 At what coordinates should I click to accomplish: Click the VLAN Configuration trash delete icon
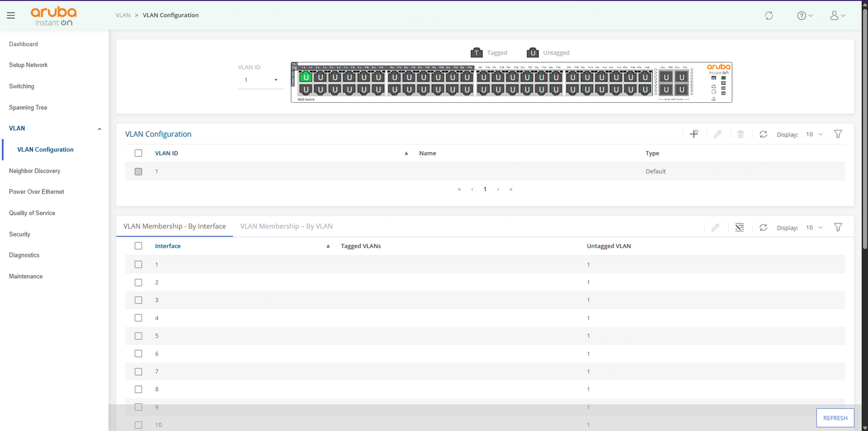click(x=741, y=134)
